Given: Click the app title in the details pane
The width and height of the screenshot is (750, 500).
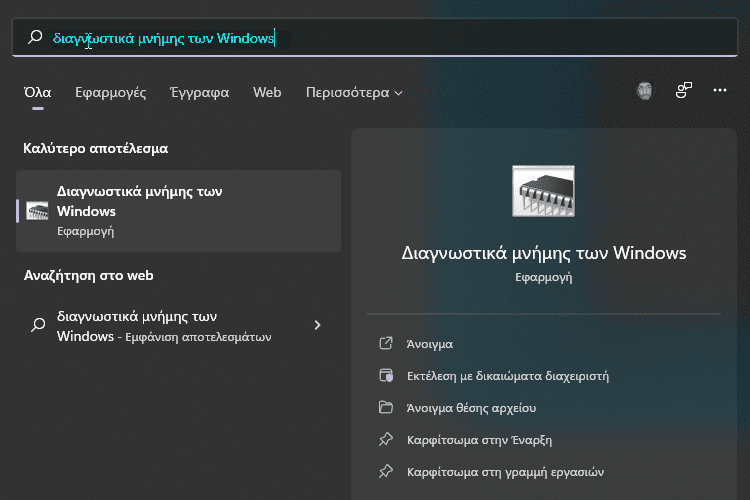Looking at the screenshot, I should 543,252.
